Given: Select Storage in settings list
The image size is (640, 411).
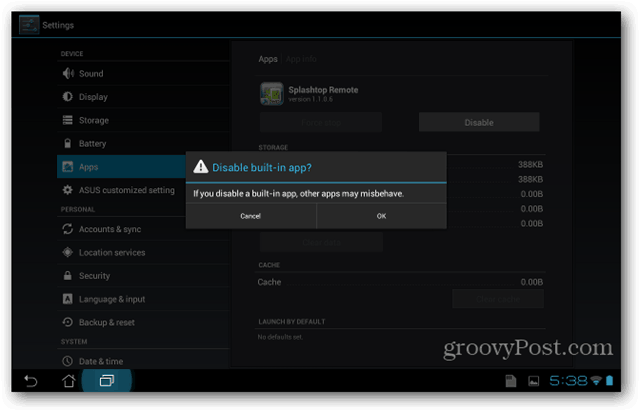Looking at the screenshot, I should [142, 120].
